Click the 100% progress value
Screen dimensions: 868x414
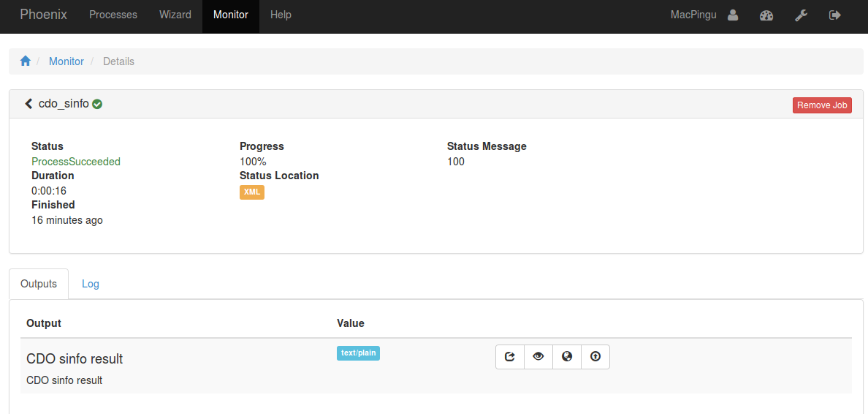point(253,162)
